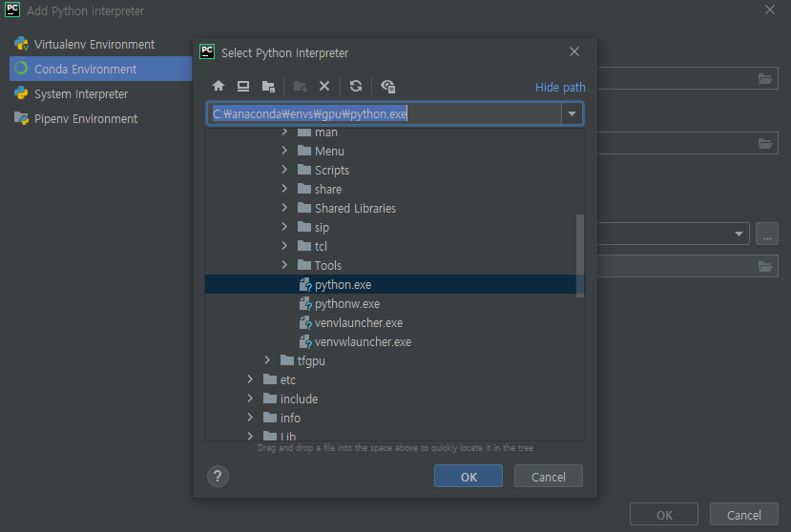Image resolution: width=791 pixels, height=532 pixels.
Task: Create a new directory toolbar icon
Action: point(301,86)
